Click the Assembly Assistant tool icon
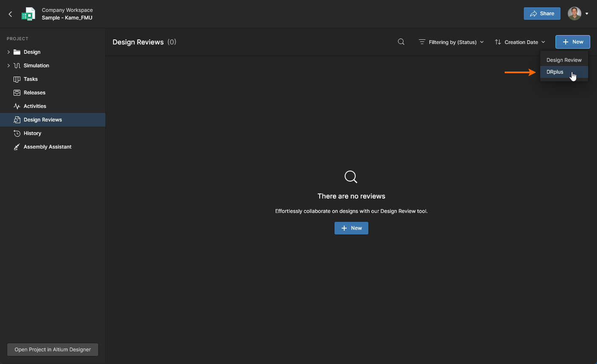597x364 pixels. 17,147
